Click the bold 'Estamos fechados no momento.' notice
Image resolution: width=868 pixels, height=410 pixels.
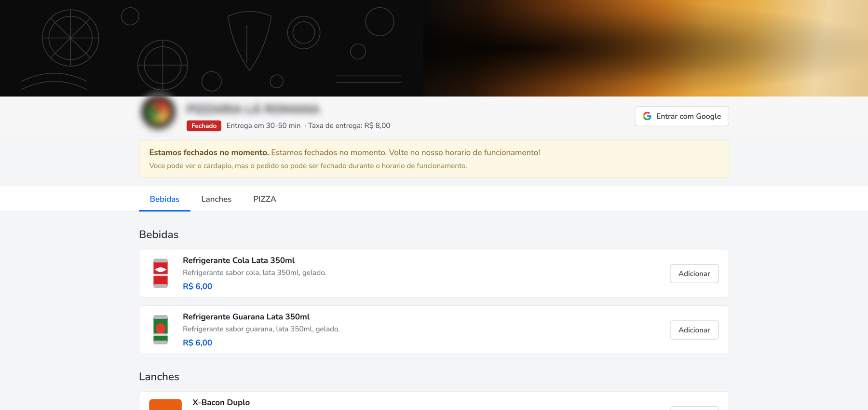[x=209, y=152]
